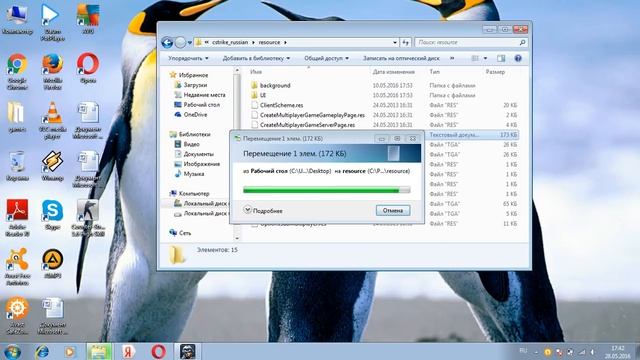Image resolution: width=640 pixels, height=360 pixels.
Task: Click the refresh button beside address bar
Action: 405,42
